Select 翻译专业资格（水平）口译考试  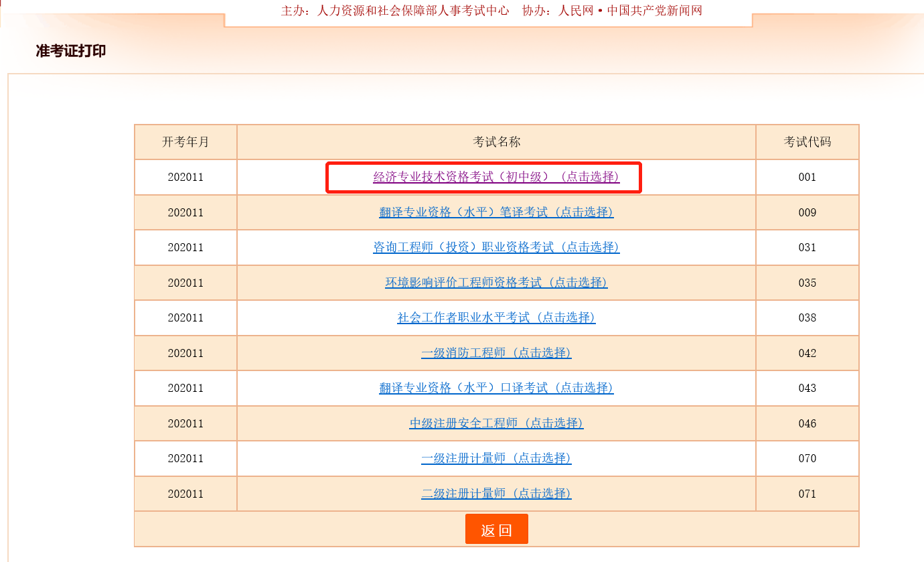point(496,388)
